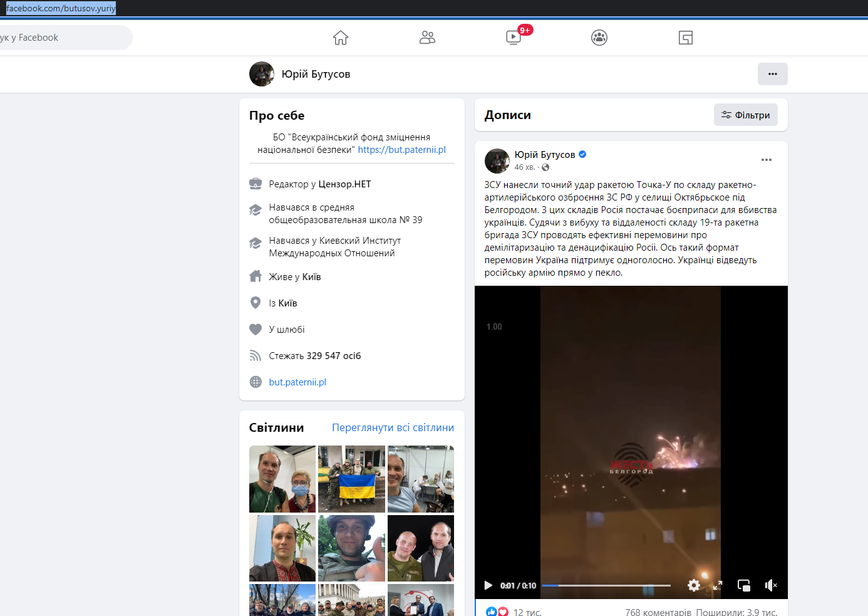The image size is (868, 616).
Task: Unmute the video sound
Action: click(x=771, y=585)
